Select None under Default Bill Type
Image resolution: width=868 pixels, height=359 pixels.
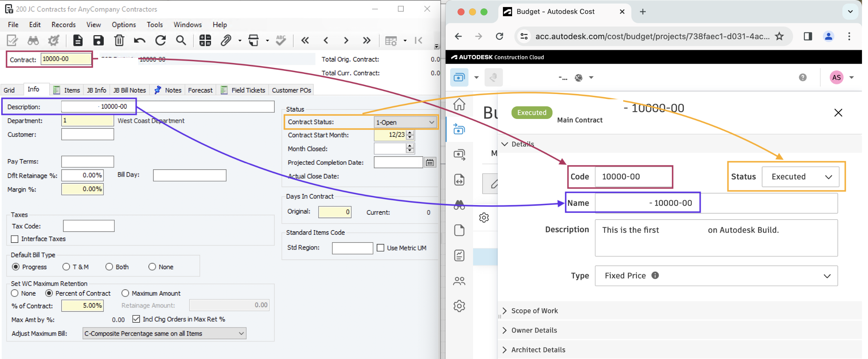coord(152,267)
